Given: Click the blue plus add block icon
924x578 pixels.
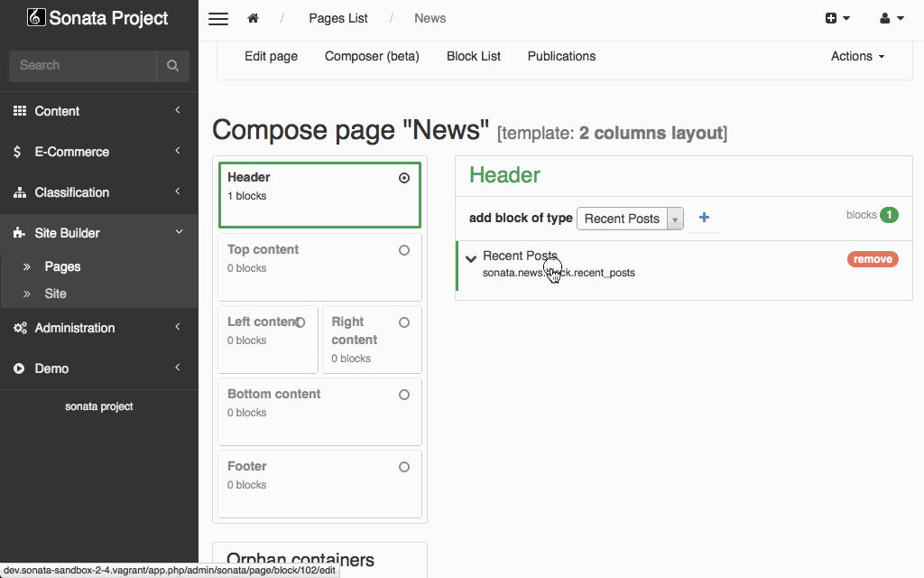Looking at the screenshot, I should coord(704,218).
